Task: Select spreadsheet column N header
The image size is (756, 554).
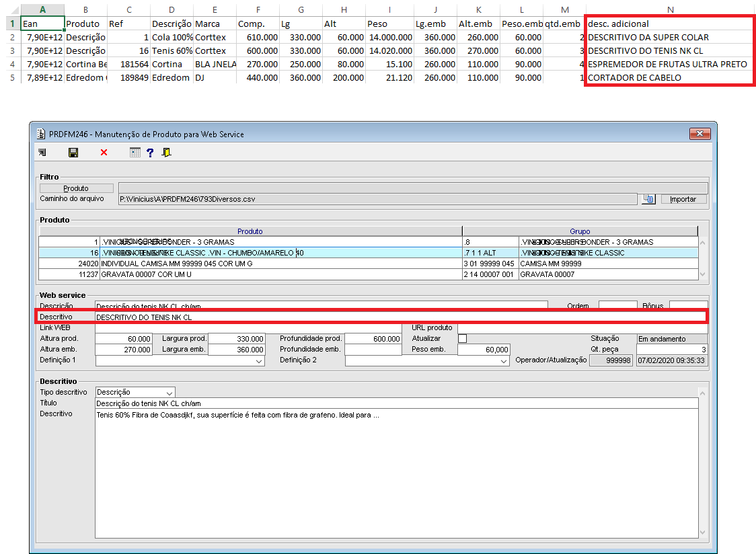Action: tap(670, 9)
